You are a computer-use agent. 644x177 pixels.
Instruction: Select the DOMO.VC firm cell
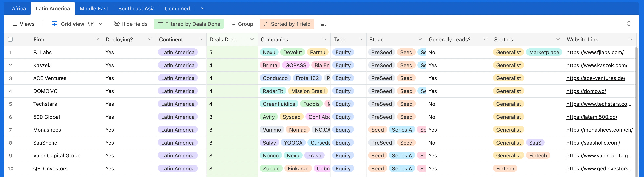pyautogui.click(x=53, y=91)
